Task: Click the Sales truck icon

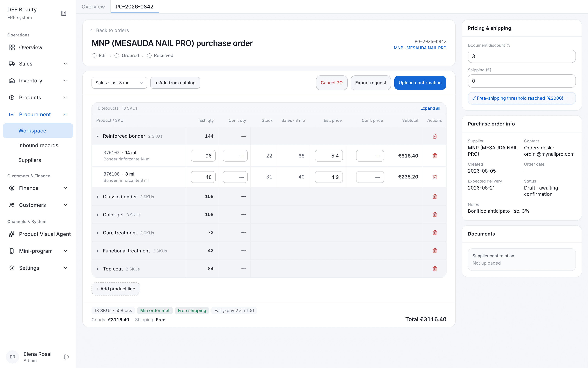Action: click(x=12, y=64)
